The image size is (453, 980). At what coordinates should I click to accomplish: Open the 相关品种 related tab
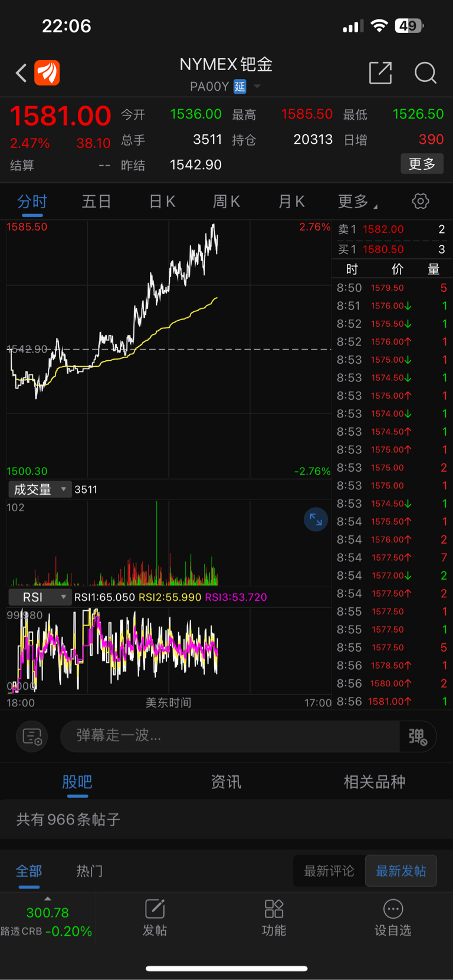pos(375,782)
